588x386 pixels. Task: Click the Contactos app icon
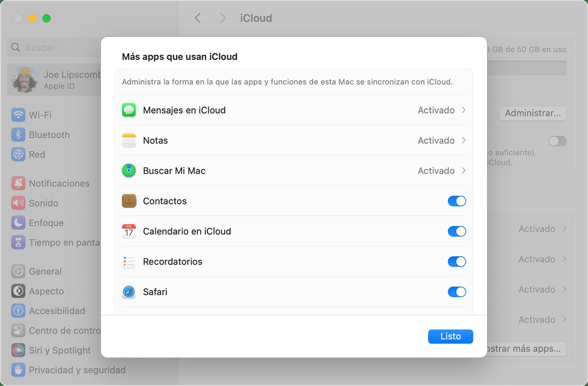point(129,201)
